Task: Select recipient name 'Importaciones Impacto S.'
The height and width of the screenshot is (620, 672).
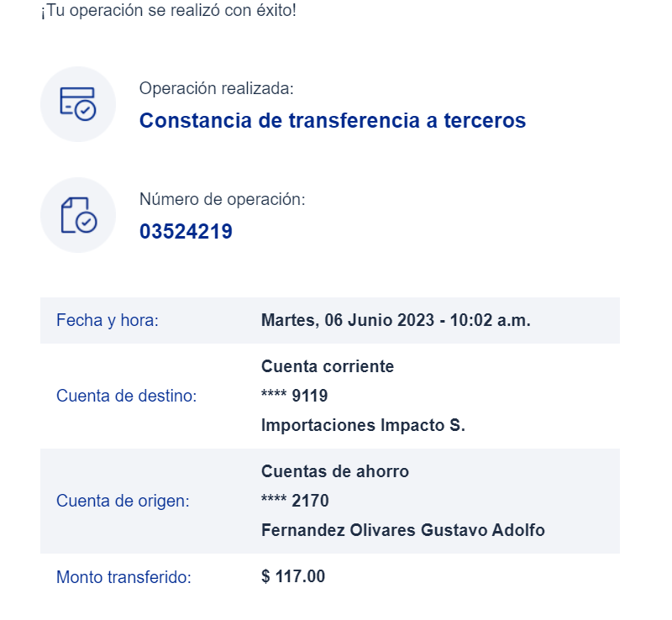Action: (x=363, y=425)
